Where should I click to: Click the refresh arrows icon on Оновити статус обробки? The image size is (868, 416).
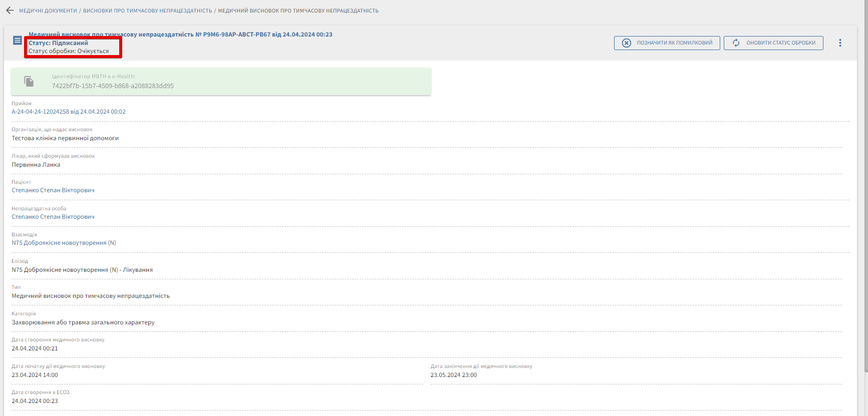[736, 43]
